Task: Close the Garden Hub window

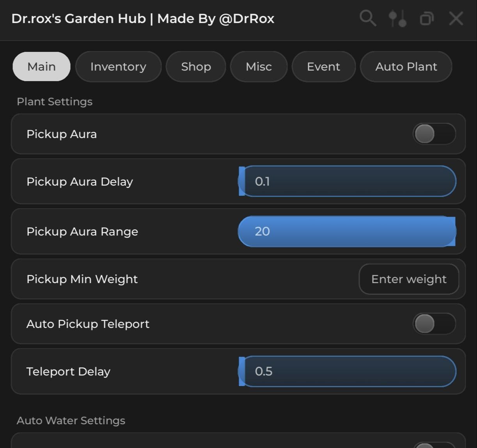Action: [x=456, y=18]
